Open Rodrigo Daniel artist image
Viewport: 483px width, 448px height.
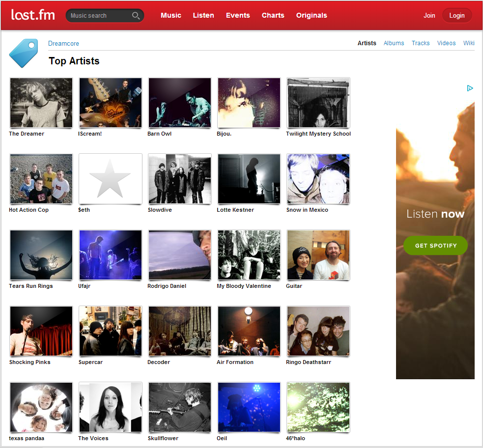coord(180,254)
